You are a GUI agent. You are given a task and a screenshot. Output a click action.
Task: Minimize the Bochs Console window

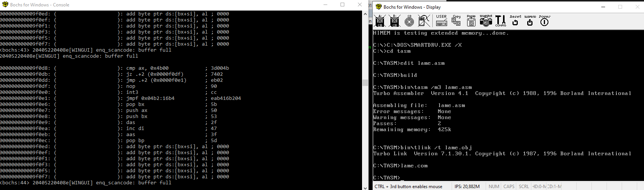point(325,5)
